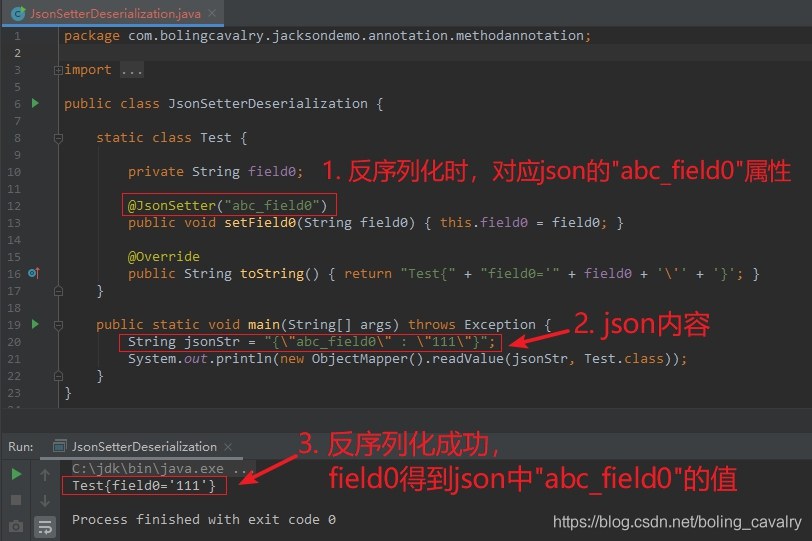
Task: Run main method from line 19 gutter arrow
Action: [x=35, y=325]
